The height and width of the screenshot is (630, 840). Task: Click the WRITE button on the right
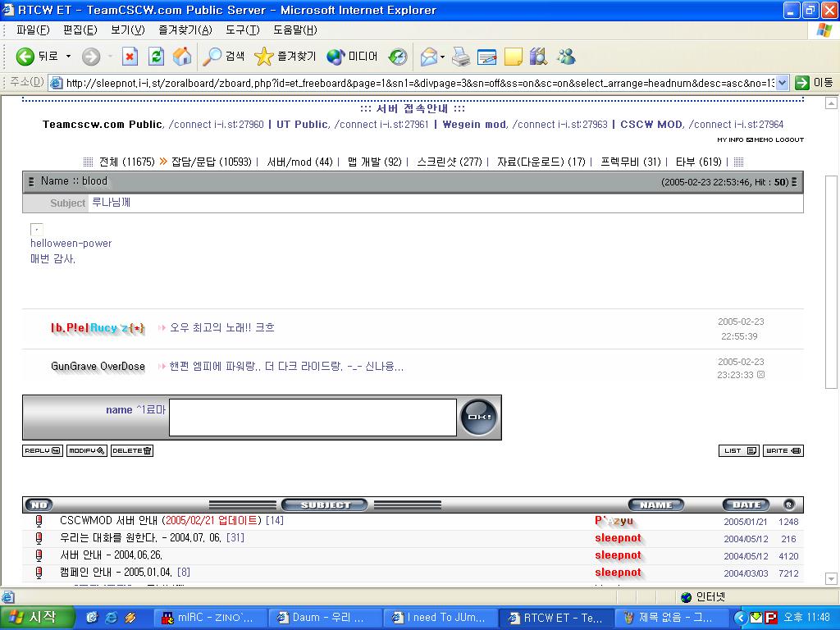click(783, 450)
